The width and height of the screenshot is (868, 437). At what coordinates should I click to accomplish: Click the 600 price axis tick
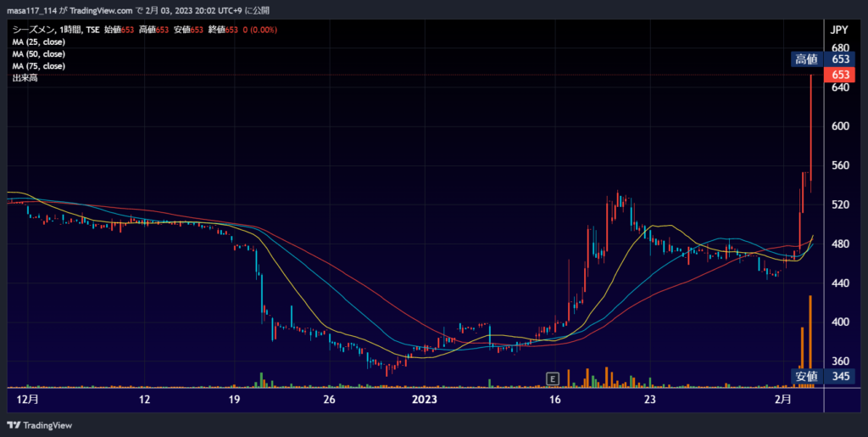pos(840,126)
